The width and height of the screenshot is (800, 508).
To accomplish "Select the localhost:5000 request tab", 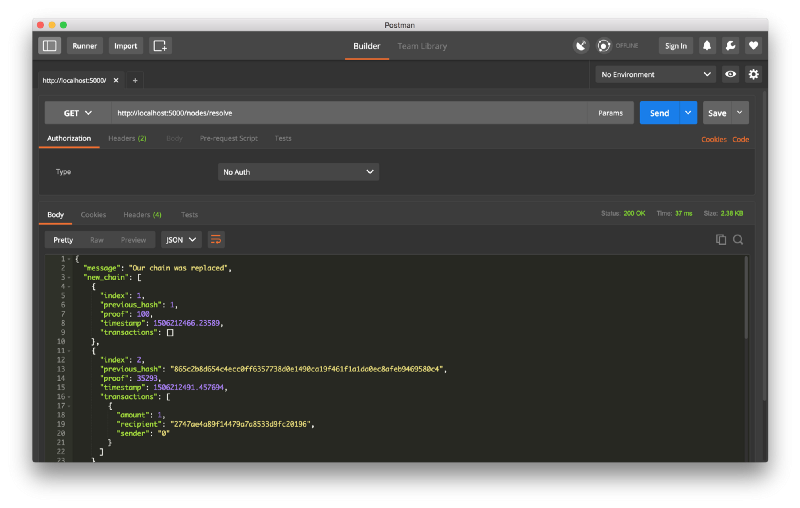I will tap(74, 80).
